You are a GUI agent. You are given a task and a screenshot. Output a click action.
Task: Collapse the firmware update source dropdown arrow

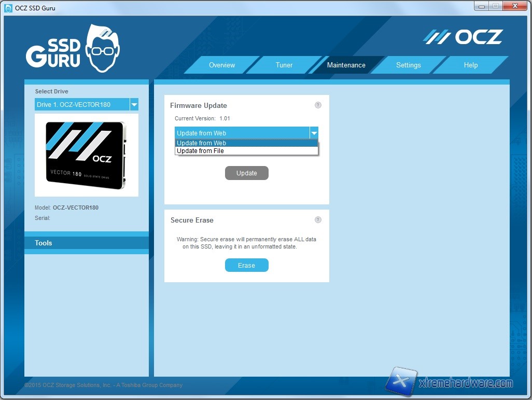pyautogui.click(x=314, y=133)
